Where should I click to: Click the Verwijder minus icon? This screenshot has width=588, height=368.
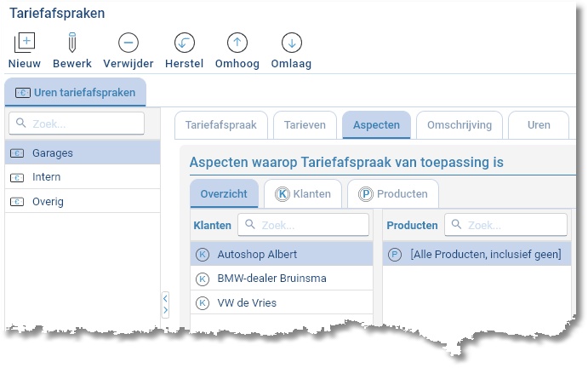click(x=128, y=43)
